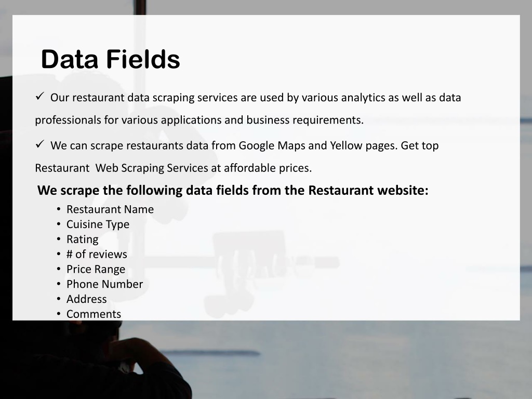Click the bold 'We scrape the following' subheading

click(x=233, y=190)
